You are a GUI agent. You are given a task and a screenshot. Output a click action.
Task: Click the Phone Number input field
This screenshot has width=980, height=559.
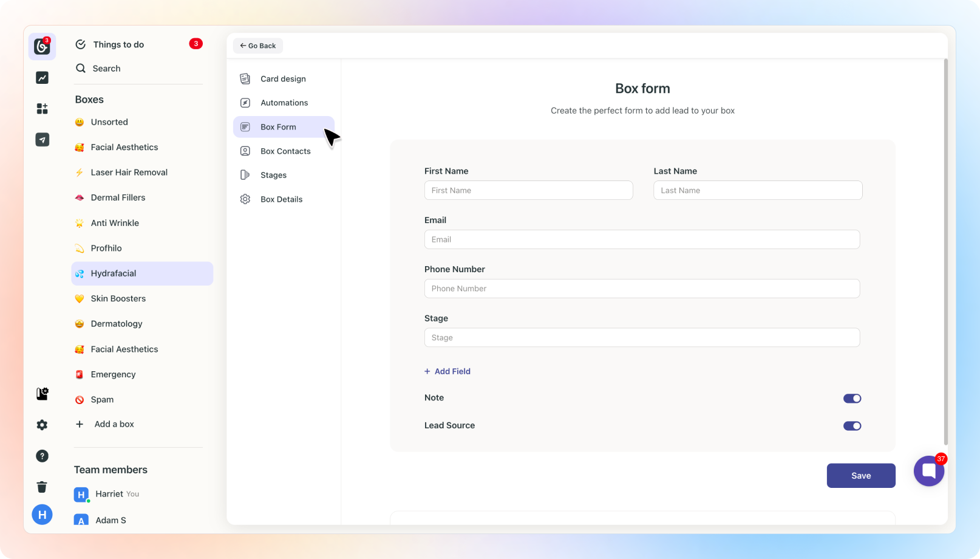[x=642, y=289]
